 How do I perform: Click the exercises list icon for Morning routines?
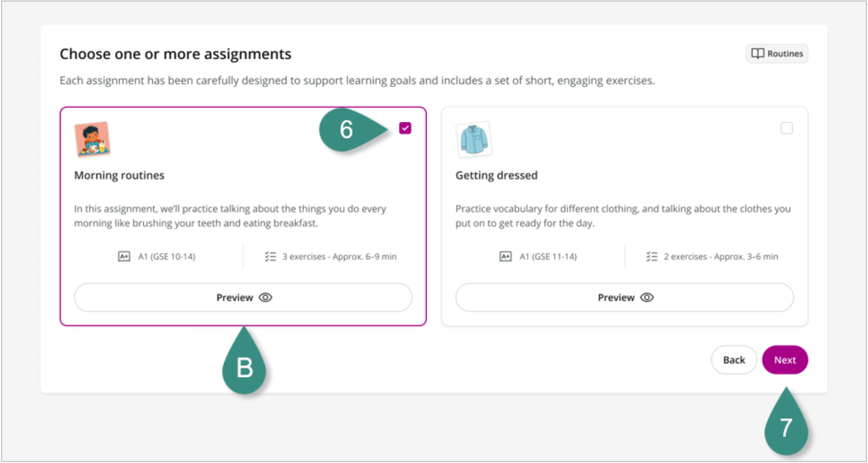pos(270,257)
